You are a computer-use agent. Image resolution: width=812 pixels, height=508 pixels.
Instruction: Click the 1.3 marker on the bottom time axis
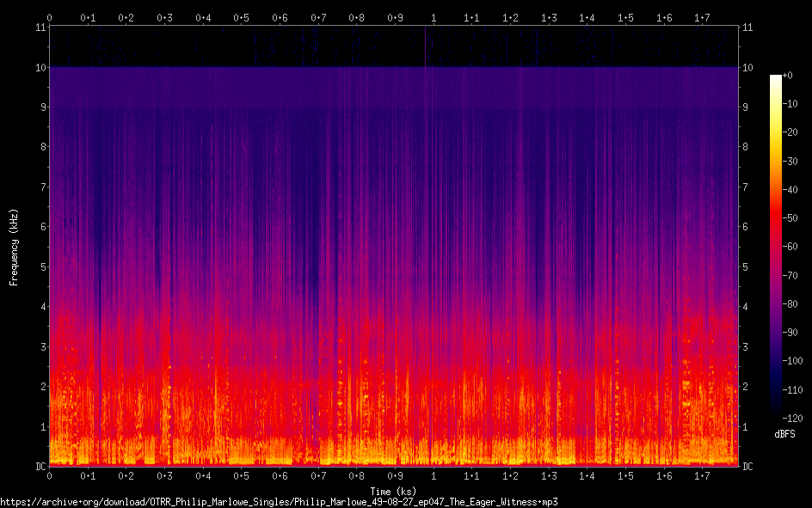pos(548,475)
